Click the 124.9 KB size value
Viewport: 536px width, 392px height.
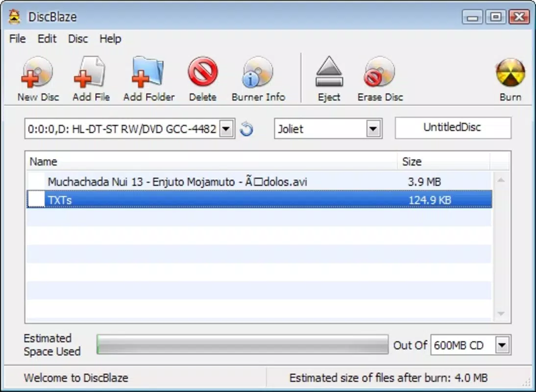[430, 200]
